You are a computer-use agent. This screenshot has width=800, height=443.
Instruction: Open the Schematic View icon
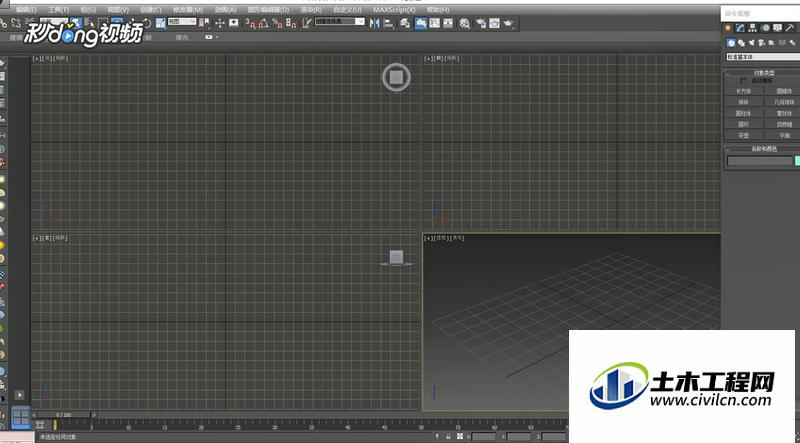(x=448, y=23)
